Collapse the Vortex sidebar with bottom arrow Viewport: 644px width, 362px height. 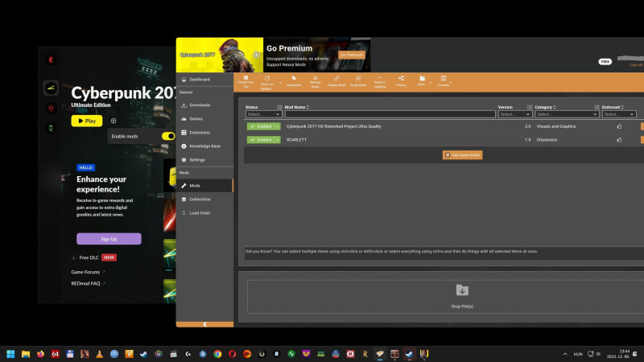click(x=204, y=324)
